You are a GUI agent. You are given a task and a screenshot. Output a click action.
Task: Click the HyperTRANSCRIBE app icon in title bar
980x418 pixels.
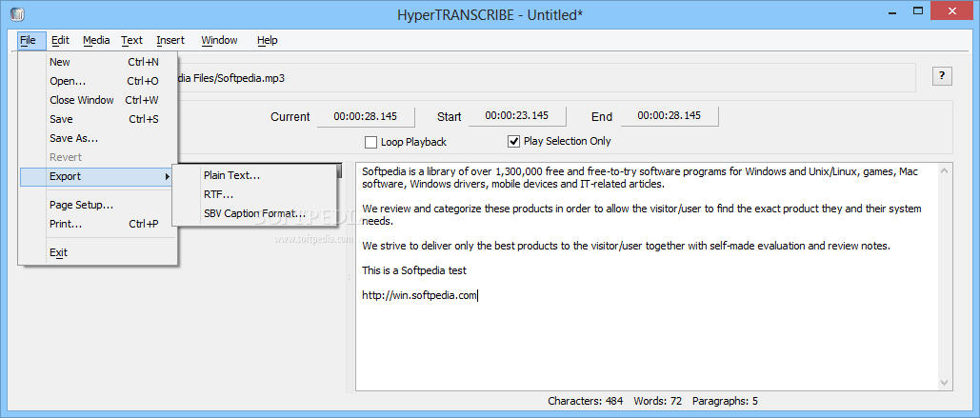pyautogui.click(x=17, y=13)
